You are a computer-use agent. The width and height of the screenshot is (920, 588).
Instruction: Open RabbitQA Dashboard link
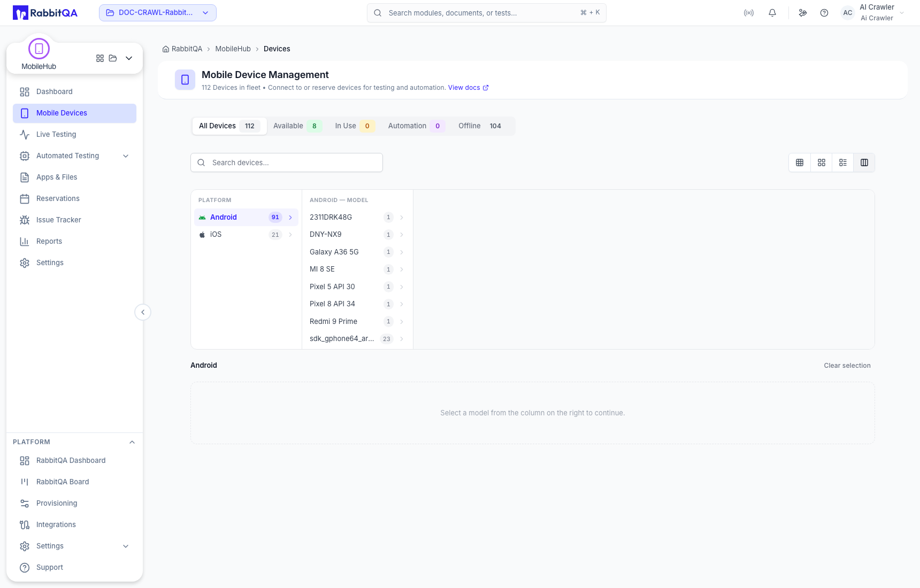pos(74,461)
